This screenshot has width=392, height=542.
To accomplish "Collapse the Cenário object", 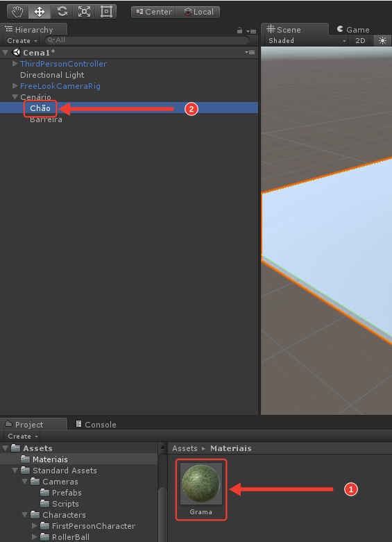I will (x=15, y=96).
